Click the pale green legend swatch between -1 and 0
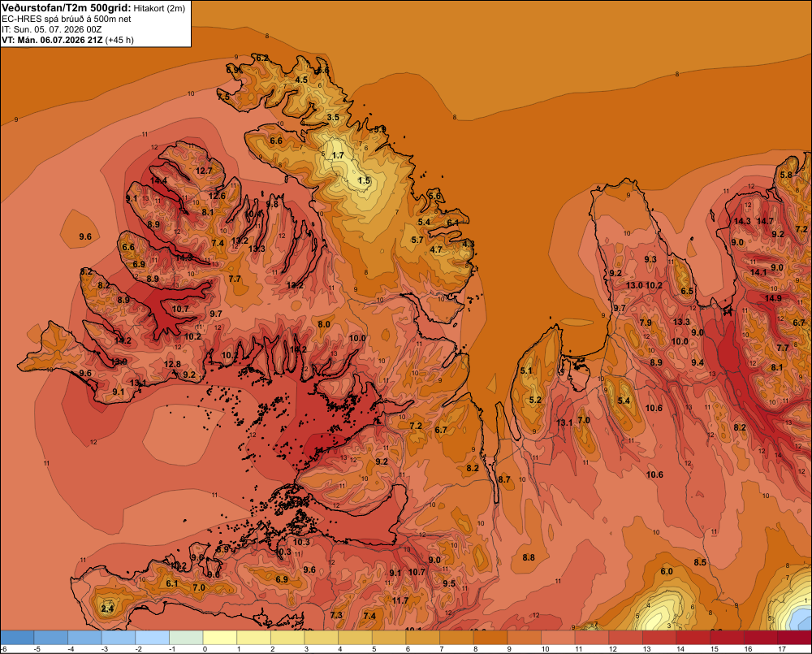This screenshot has width=812, height=654. 186,638
